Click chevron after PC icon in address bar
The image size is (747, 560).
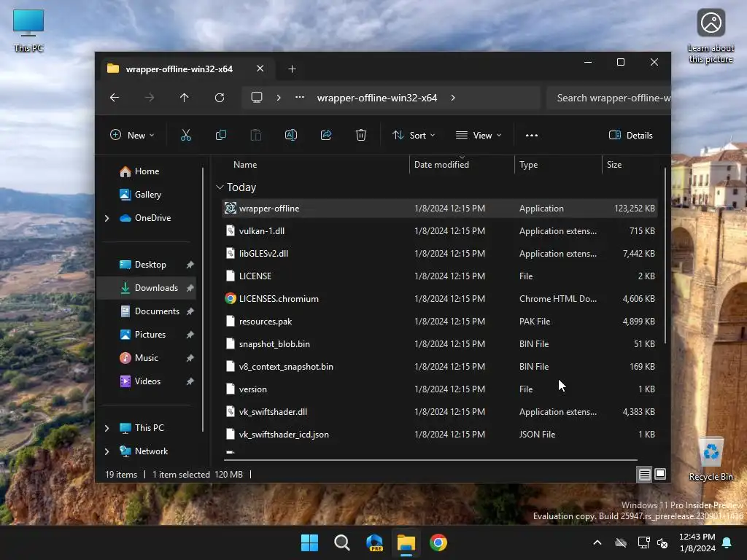[279, 98]
